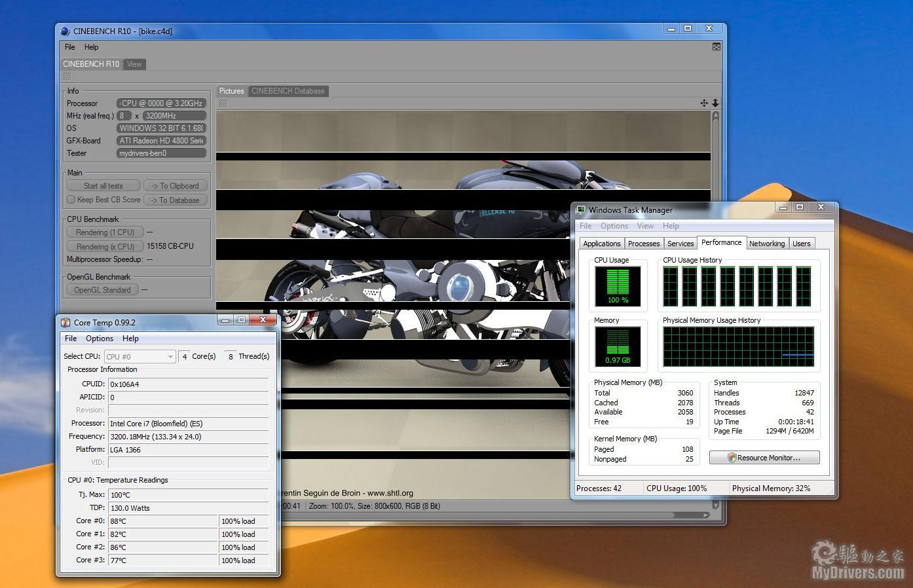
Task: Click the To Clipboard button
Action: coord(176,186)
